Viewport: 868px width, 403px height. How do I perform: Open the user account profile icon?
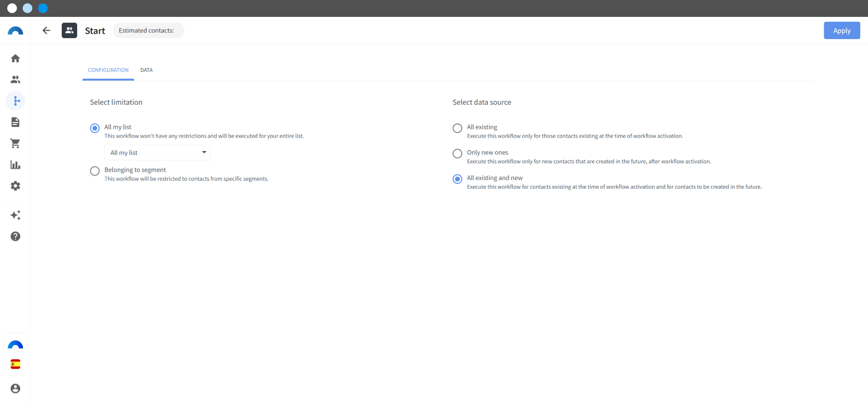click(15, 389)
